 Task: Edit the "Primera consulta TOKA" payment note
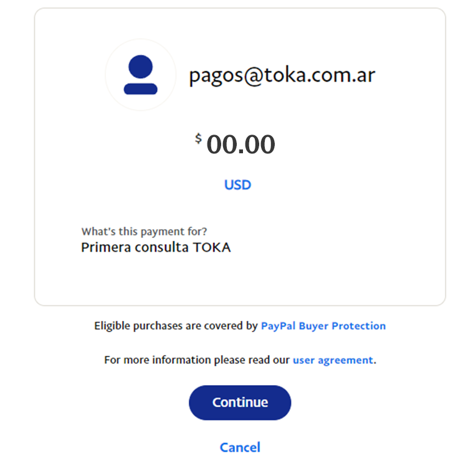(156, 247)
